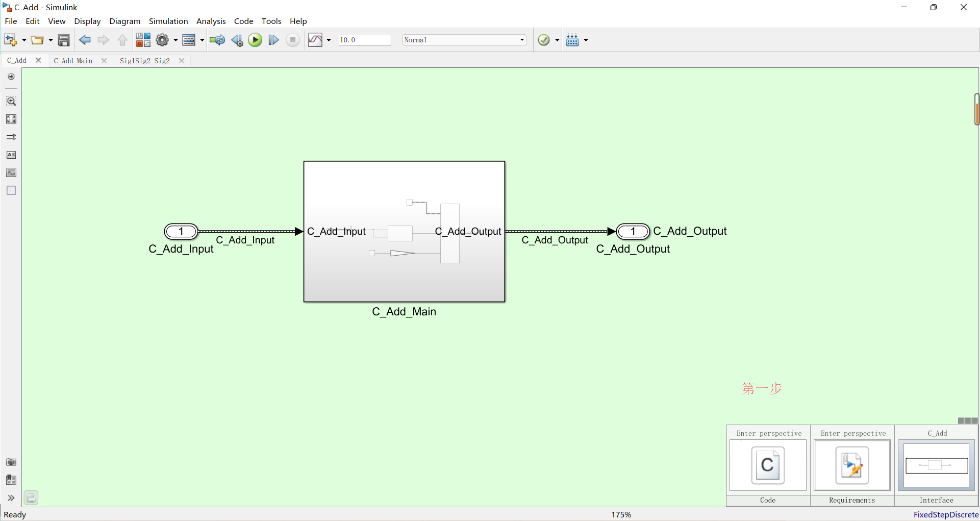Open the Simulation menu
Image resolution: width=980 pixels, height=521 pixels.
tap(168, 21)
